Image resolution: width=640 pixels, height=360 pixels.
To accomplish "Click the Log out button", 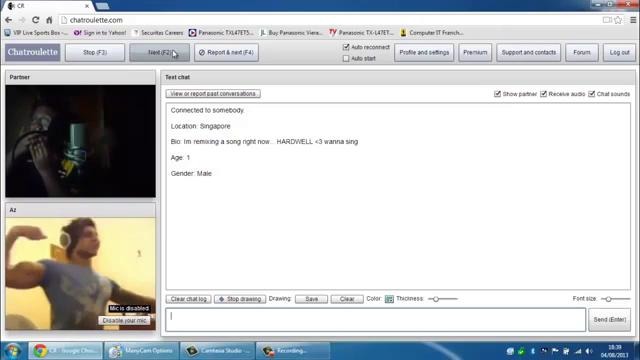I will tap(620, 53).
